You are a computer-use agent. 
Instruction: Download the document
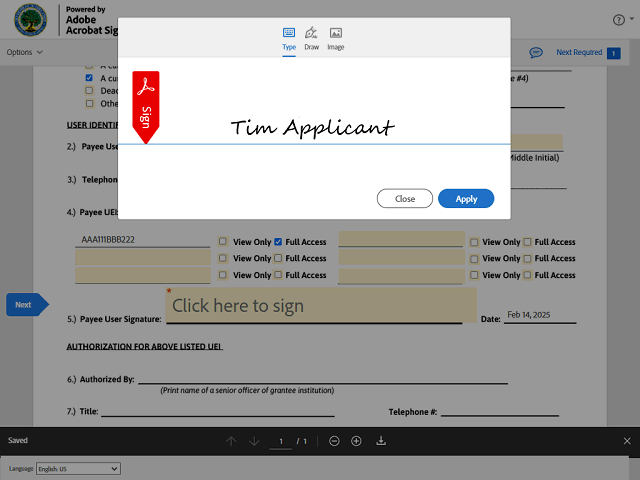click(381, 441)
